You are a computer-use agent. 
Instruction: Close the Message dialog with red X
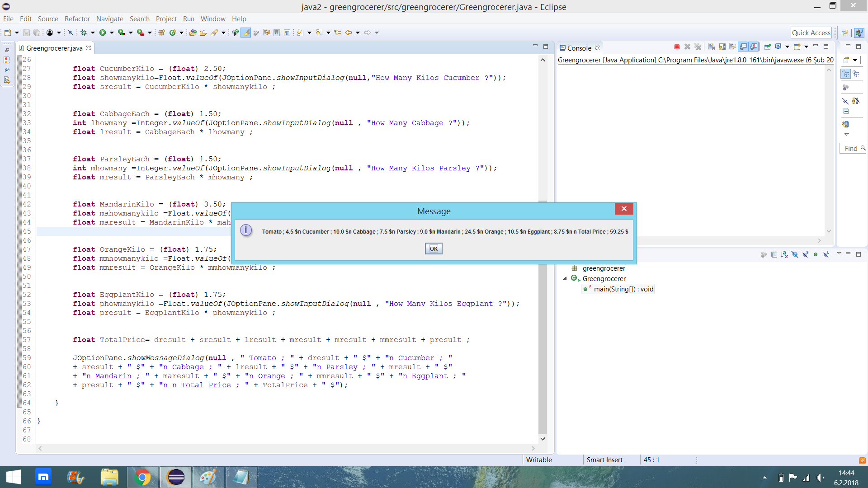[x=624, y=208]
